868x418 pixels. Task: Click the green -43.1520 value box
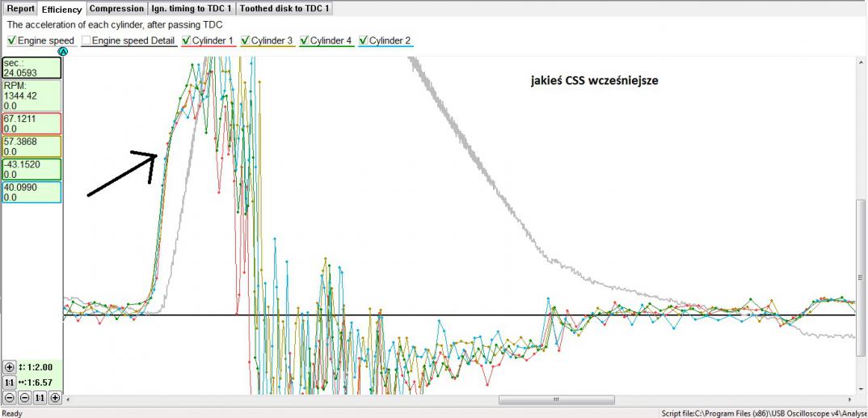point(32,170)
